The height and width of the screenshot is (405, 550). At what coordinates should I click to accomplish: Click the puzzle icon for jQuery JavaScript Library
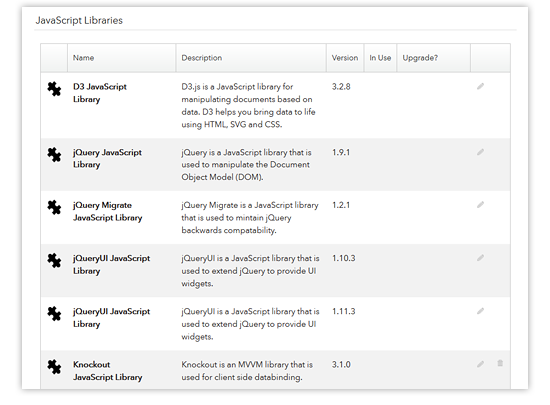54,155
